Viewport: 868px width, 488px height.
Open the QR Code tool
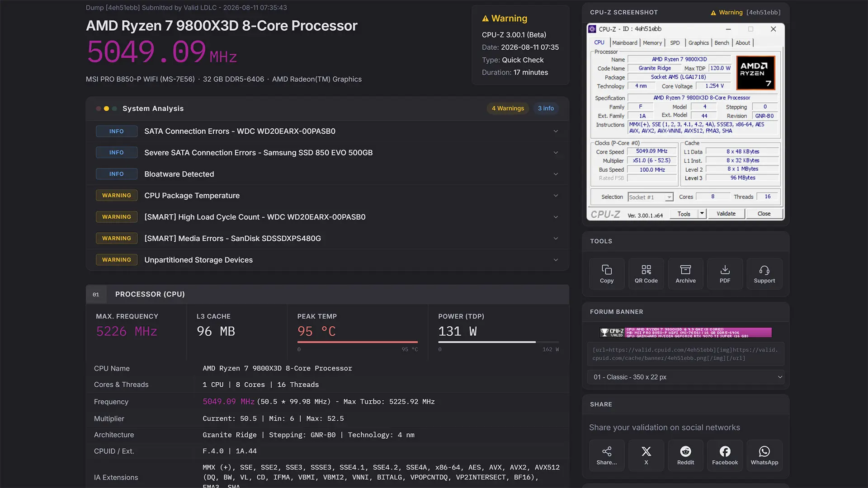click(646, 273)
